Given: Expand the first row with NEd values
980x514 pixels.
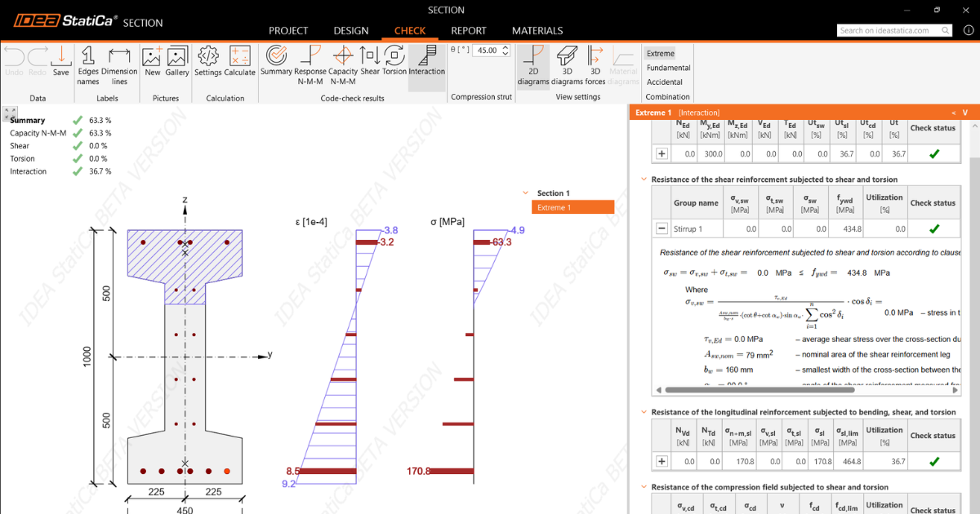Looking at the screenshot, I should [x=661, y=153].
